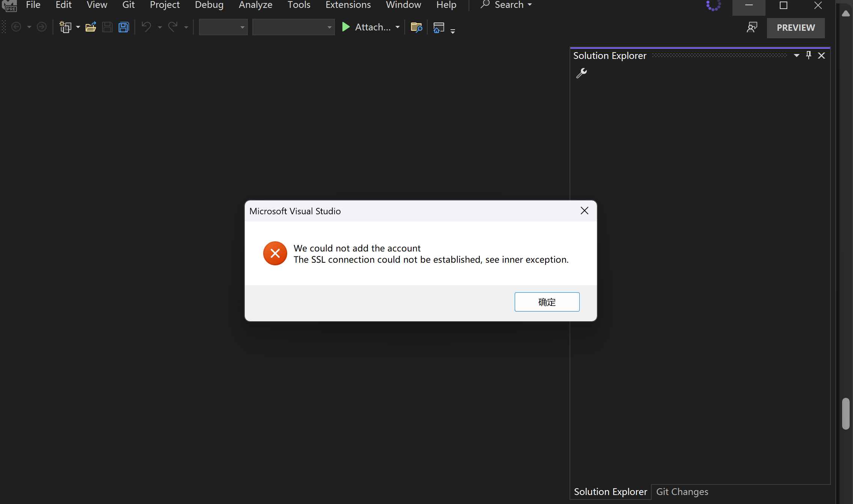Click the Search box in title bar
This screenshot has width=853, height=504.
[x=506, y=5]
